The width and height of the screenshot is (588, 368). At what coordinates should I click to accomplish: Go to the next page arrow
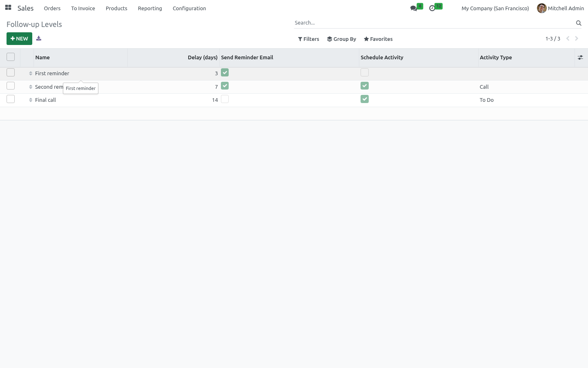point(577,38)
